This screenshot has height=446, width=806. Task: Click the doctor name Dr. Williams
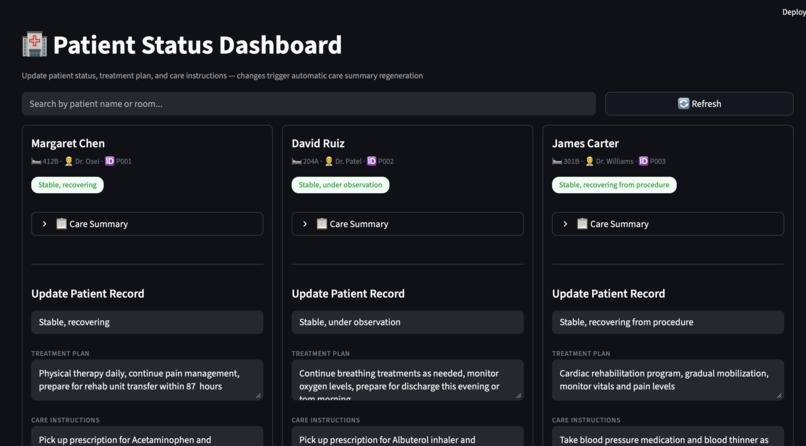[x=615, y=161]
